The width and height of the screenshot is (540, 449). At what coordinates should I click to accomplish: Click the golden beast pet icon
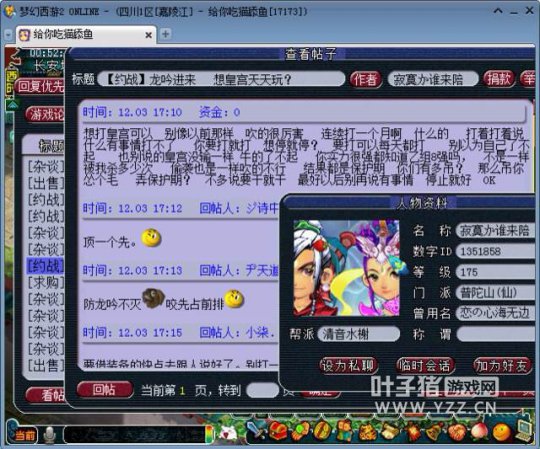coord(367,431)
